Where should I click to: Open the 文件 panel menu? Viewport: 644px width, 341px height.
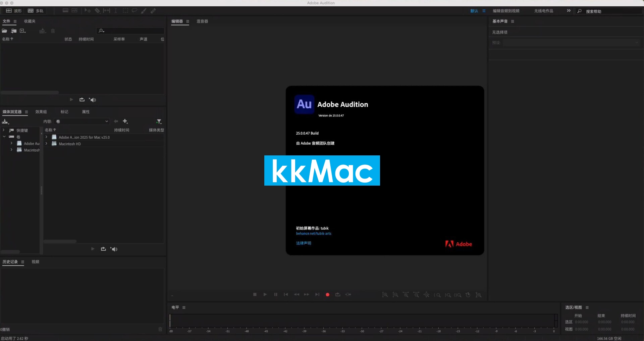tap(15, 21)
